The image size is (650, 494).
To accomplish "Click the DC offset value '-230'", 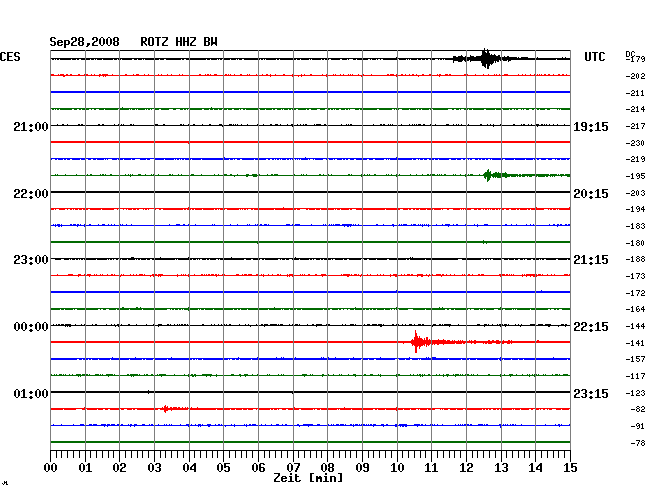I will pos(635,143).
